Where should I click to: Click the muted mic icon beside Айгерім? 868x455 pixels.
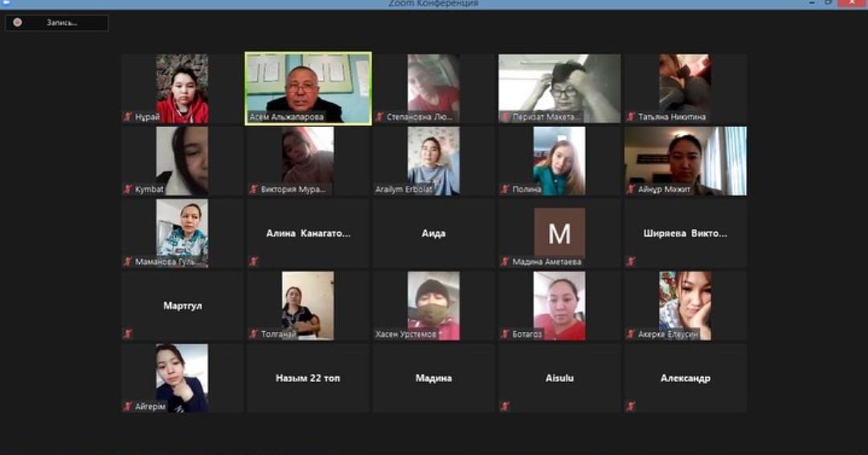(127, 406)
